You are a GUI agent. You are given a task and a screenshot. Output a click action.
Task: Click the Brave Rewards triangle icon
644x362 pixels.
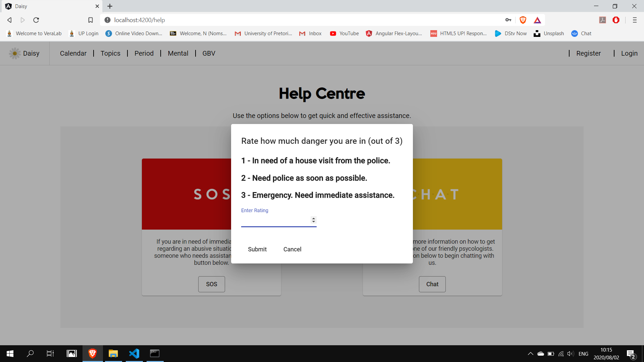[x=537, y=20]
